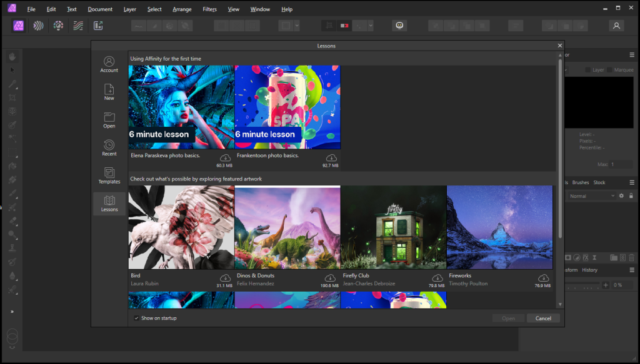The height and width of the screenshot is (364, 640).
Task: Enable the Marquee checkbox in histogram panel
Action: point(611,70)
